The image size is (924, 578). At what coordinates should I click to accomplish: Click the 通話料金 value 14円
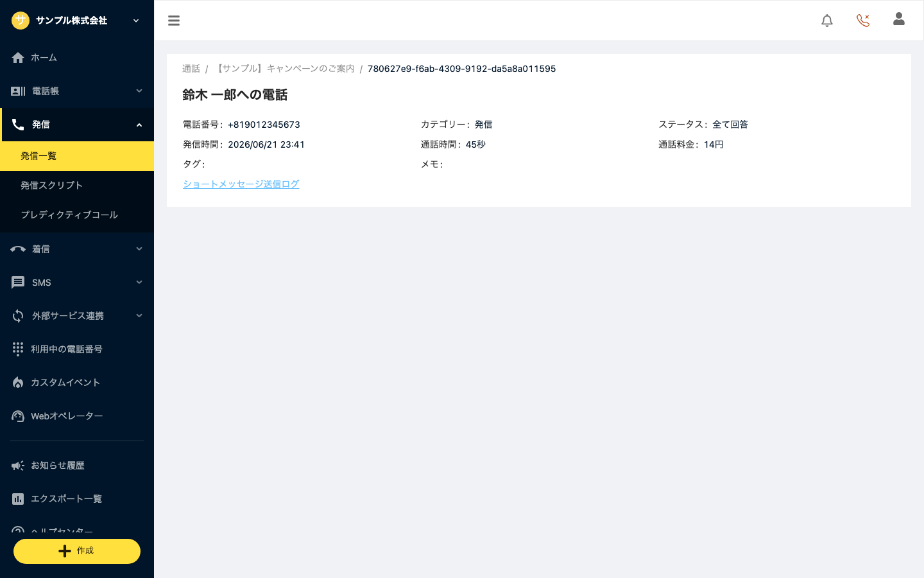[714, 144]
